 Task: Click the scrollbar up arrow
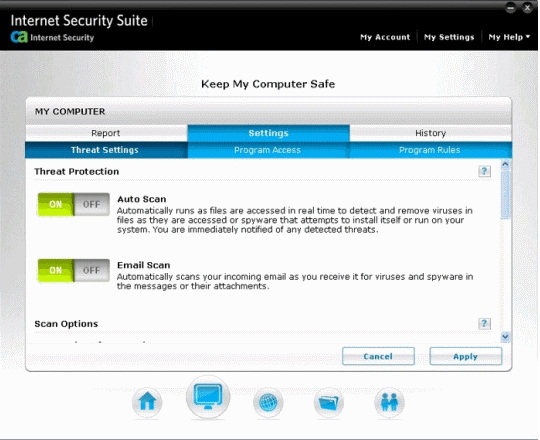[505, 165]
